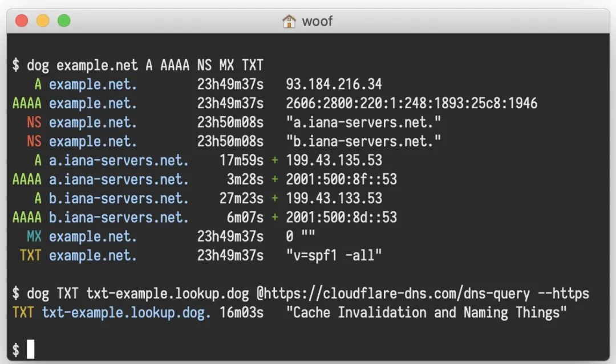This screenshot has width=616, height=364.
Task: Click the green plus beside 199.43.135.53
Action: tap(275, 160)
